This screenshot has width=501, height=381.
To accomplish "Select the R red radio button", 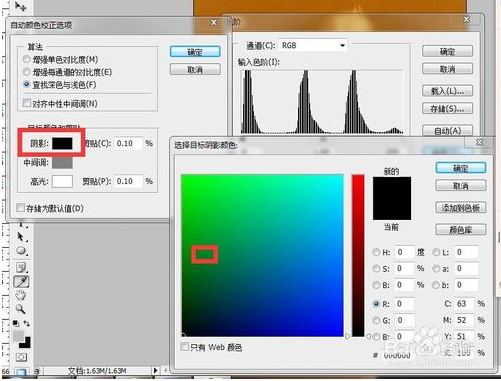I will [376, 304].
